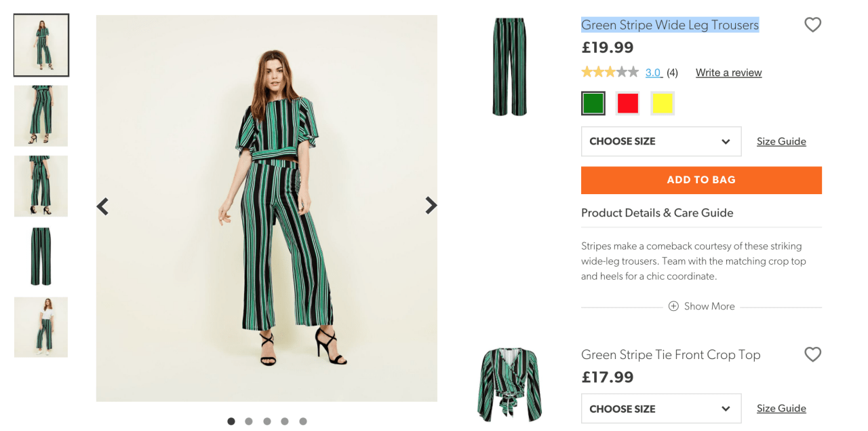Open the trousers Size Guide link
Image resolution: width=868 pixels, height=431 pixels.
click(x=781, y=141)
